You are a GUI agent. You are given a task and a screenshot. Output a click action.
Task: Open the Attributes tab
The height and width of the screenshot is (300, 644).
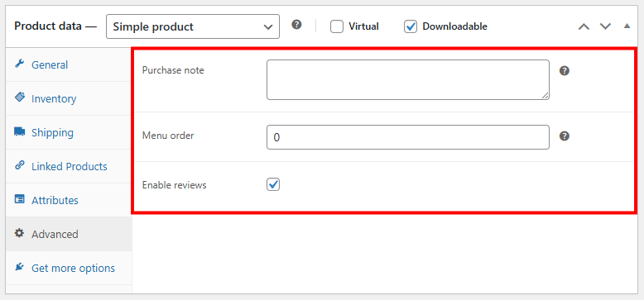[69, 200]
